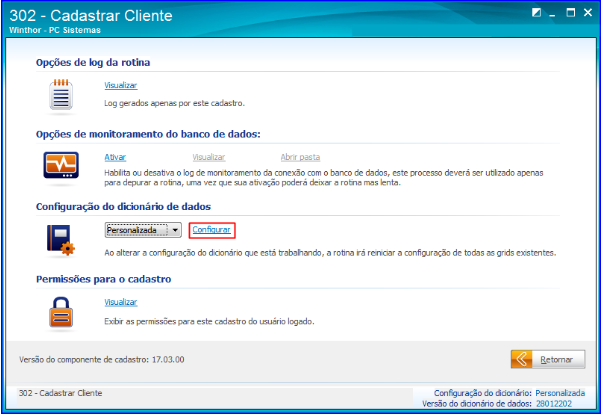The width and height of the screenshot is (603, 416).
Task: Click dictionary version 28012202 in status bar
Action: (554, 404)
